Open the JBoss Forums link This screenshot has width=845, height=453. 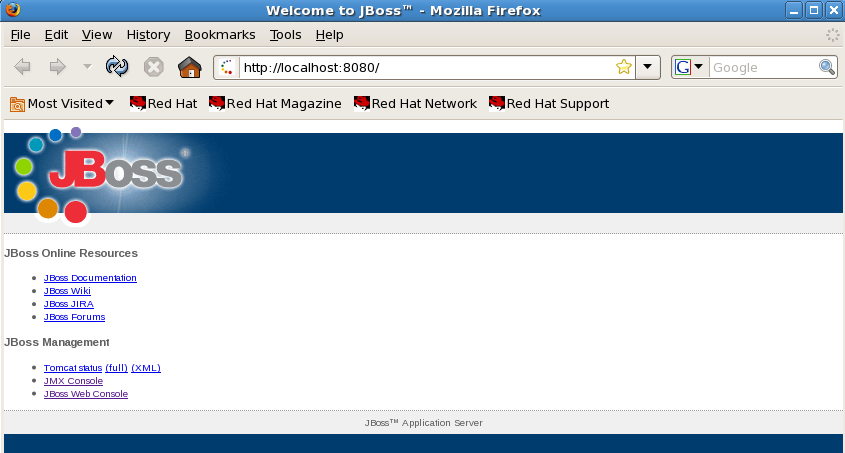pos(74,317)
